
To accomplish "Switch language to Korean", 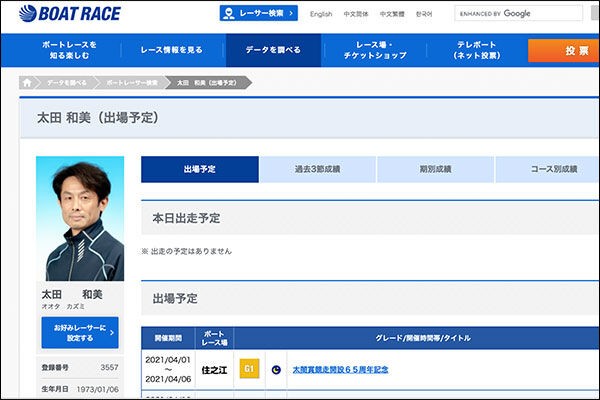I will click(424, 14).
